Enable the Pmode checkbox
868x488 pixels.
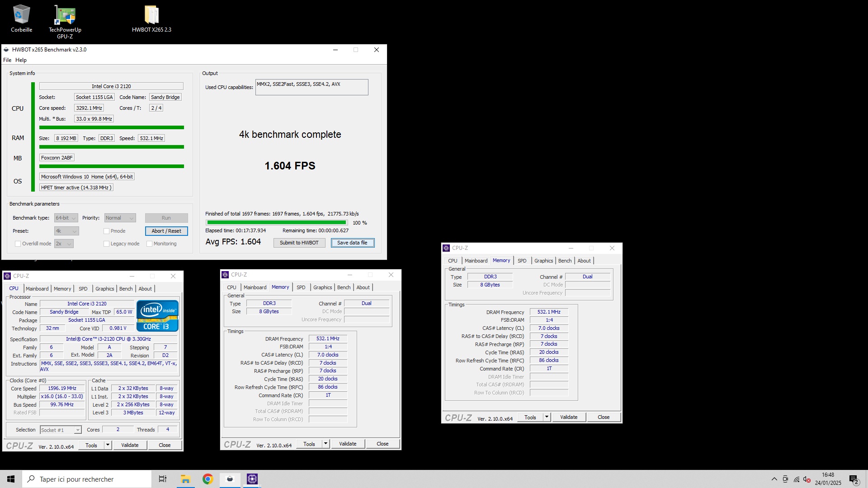[107, 231]
